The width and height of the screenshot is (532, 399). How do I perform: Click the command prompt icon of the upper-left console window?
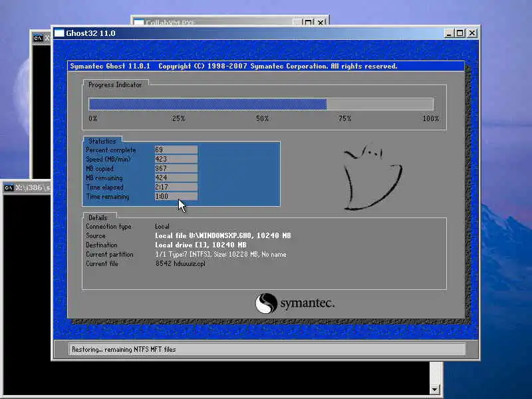[38, 38]
